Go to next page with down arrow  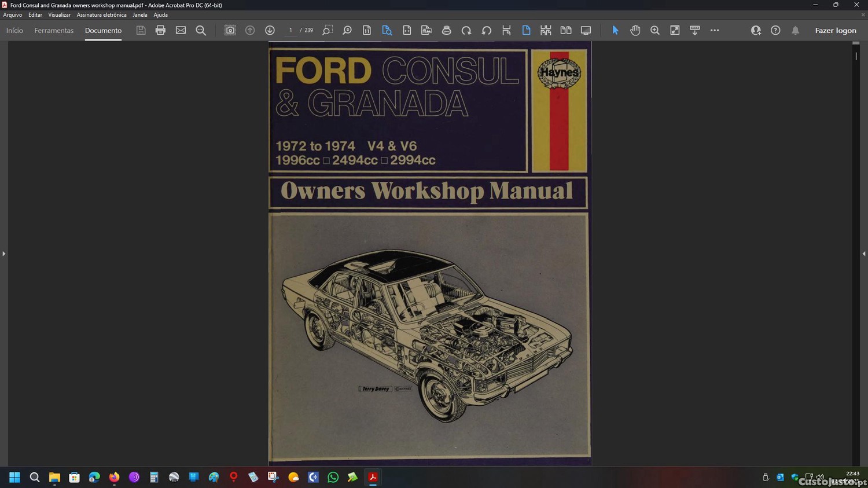coord(270,30)
